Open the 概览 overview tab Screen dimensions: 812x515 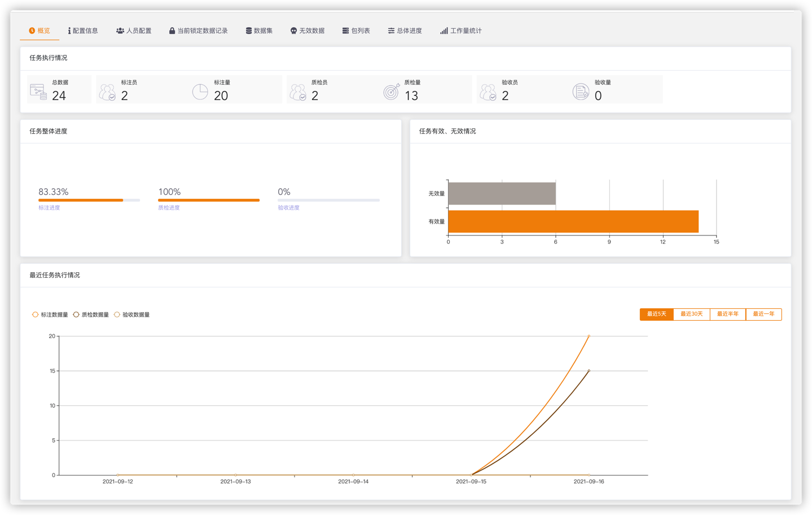pos(39,30)
